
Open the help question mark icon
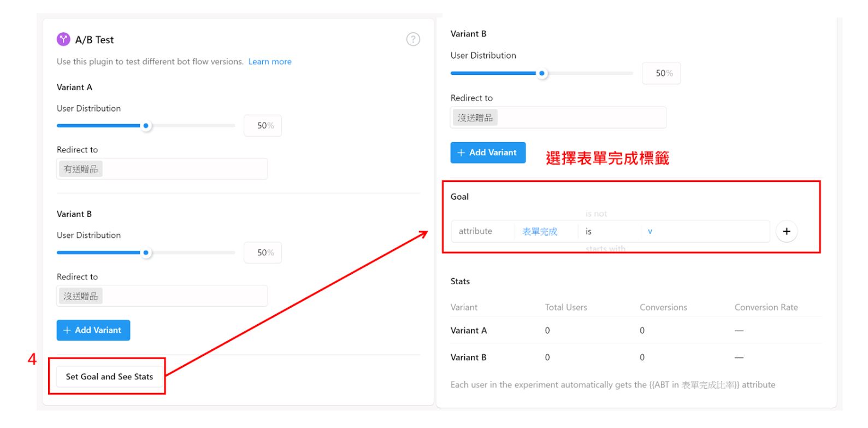coord(414,39)
